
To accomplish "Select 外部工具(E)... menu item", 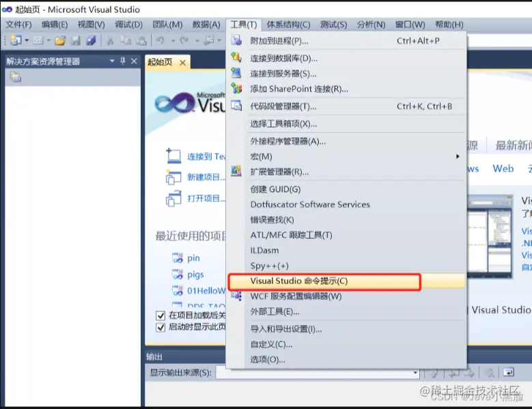I will tap(347, 311).
